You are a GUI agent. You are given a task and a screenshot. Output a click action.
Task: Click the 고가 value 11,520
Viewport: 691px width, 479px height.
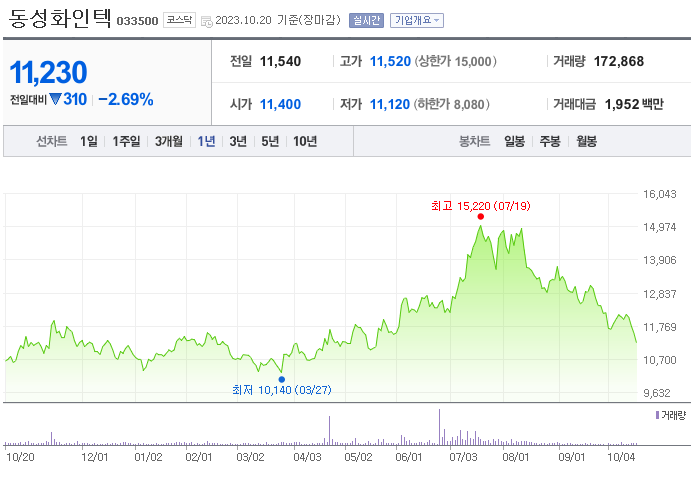pos(390,61)
